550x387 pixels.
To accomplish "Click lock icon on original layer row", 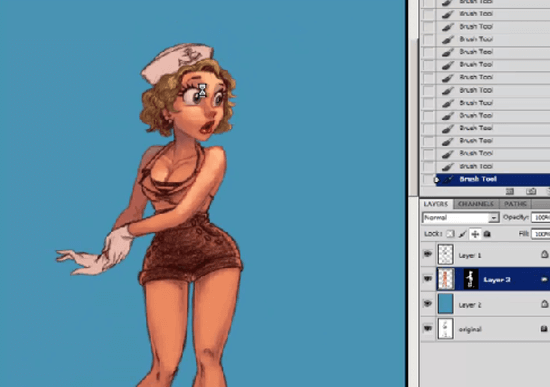I will point(544,329).
